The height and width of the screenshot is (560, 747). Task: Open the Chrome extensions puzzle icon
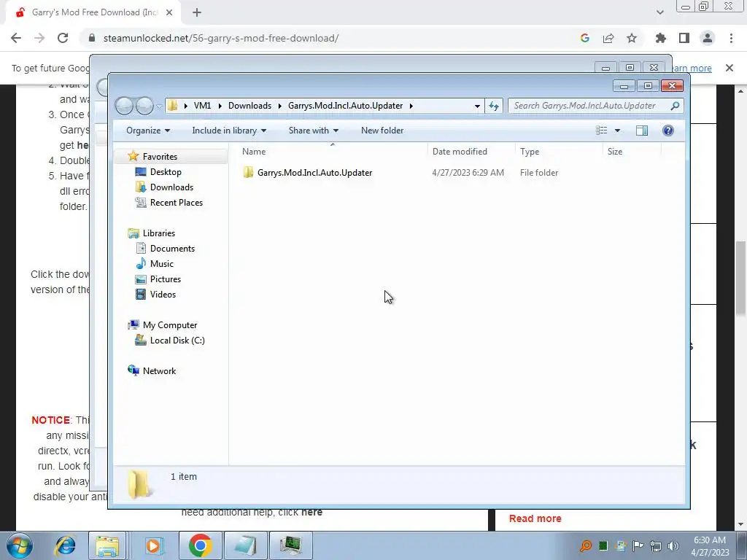pos(661,38)
